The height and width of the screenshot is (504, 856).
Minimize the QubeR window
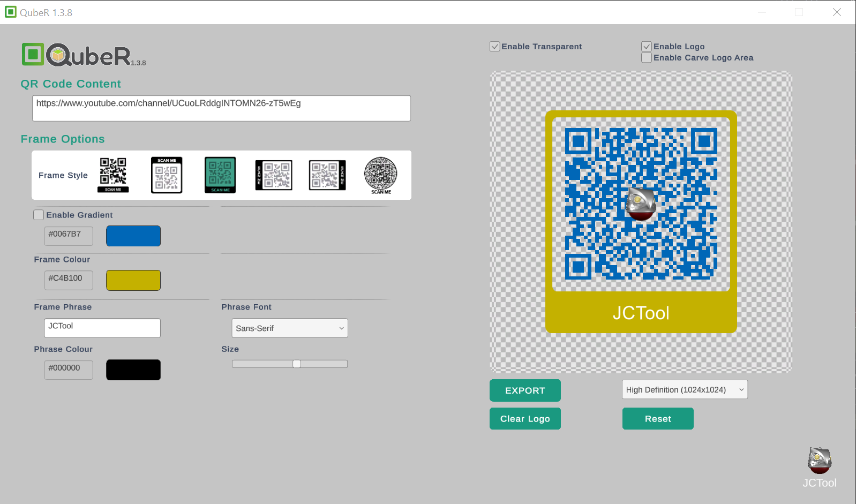(x=762, y=12)
